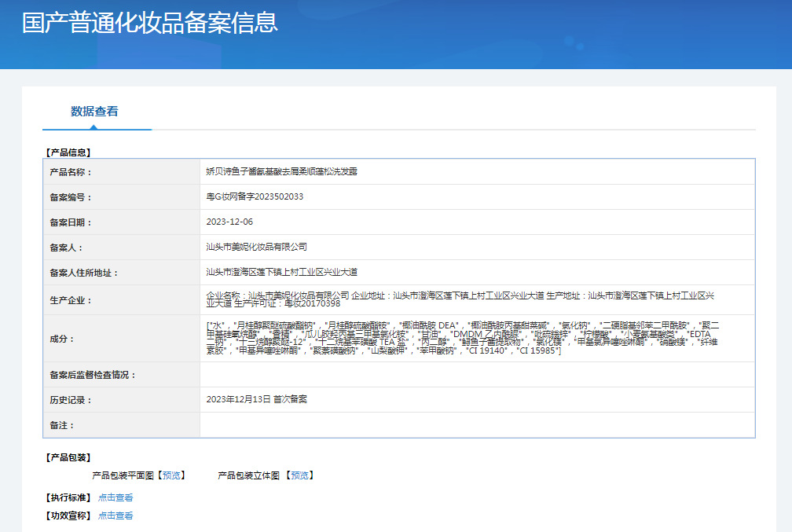Click the 成分 label

click(x=61, y=339)
